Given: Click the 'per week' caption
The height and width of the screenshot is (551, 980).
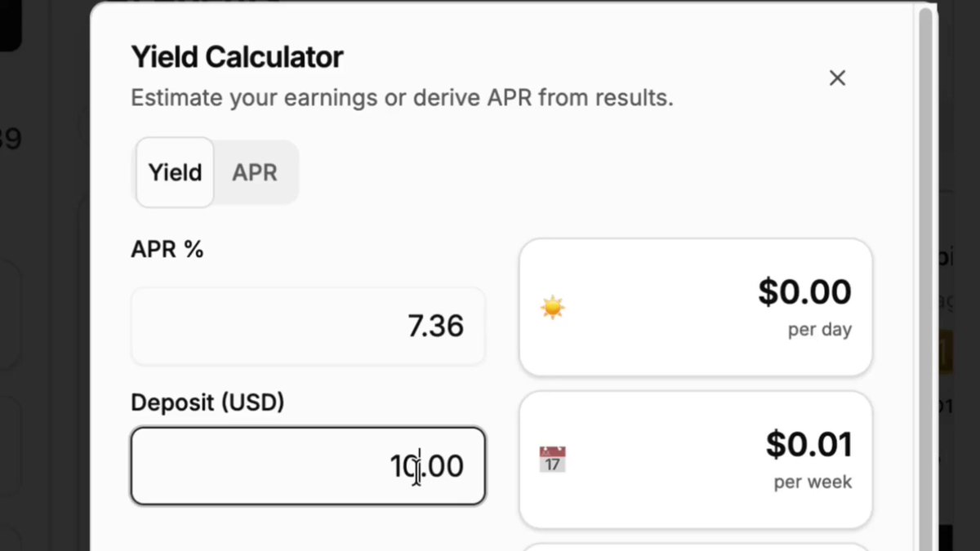Looking at the screenshot, I should pos(813,482).
